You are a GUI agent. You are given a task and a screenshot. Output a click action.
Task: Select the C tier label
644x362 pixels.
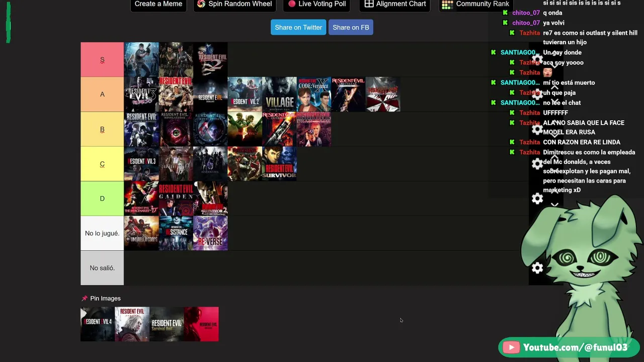(x=102, y=163)
